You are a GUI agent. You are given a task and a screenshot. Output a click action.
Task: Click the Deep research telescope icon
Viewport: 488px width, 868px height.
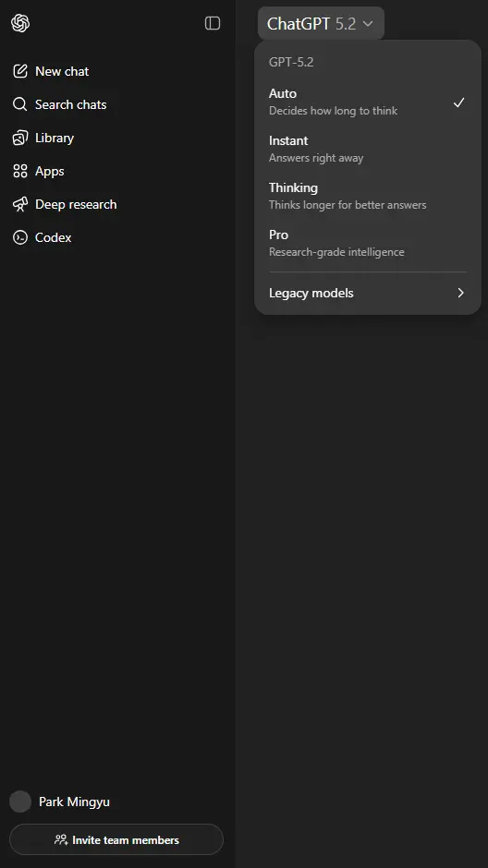[x=20, y=204]
